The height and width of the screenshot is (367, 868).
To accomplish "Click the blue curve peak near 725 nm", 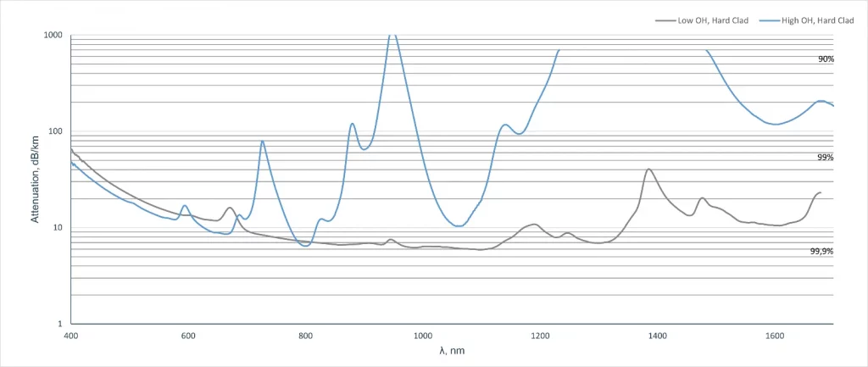I will point(262,142).
